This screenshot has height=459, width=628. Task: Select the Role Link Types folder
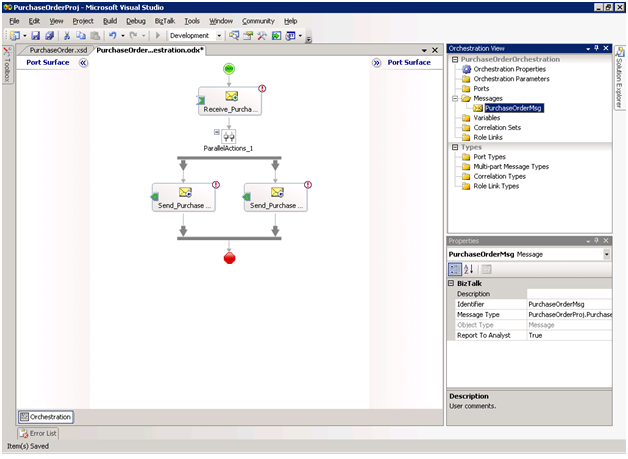point(496,186)
